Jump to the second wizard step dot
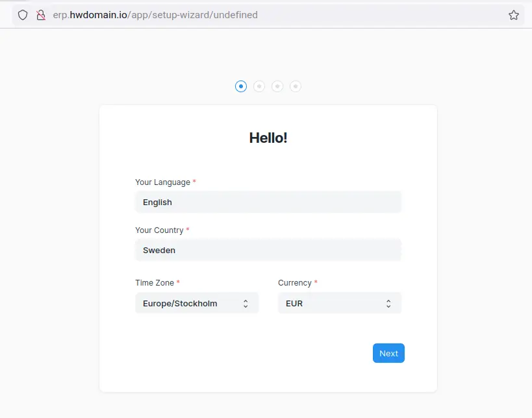Viewport: 532px width, 418px height. (259, 86)
